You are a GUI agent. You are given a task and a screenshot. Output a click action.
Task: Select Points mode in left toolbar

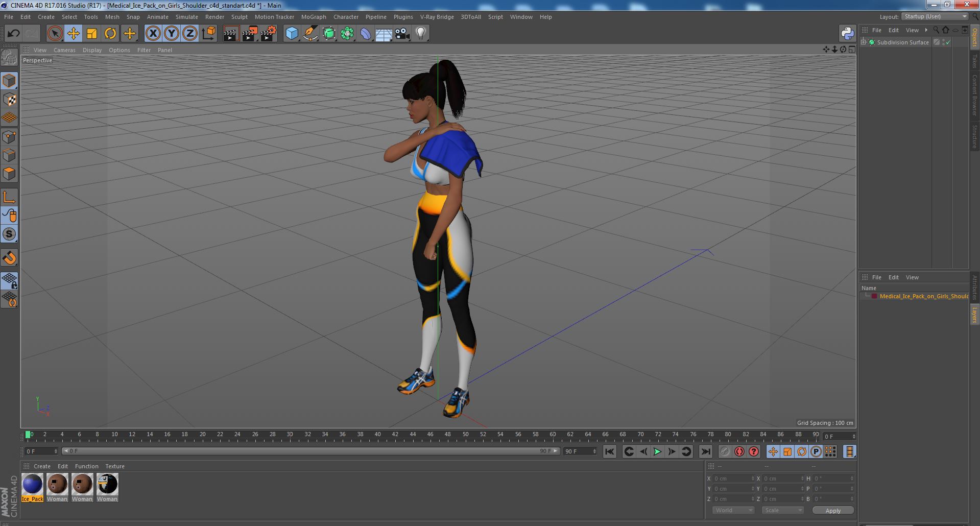tap(9, 137)
